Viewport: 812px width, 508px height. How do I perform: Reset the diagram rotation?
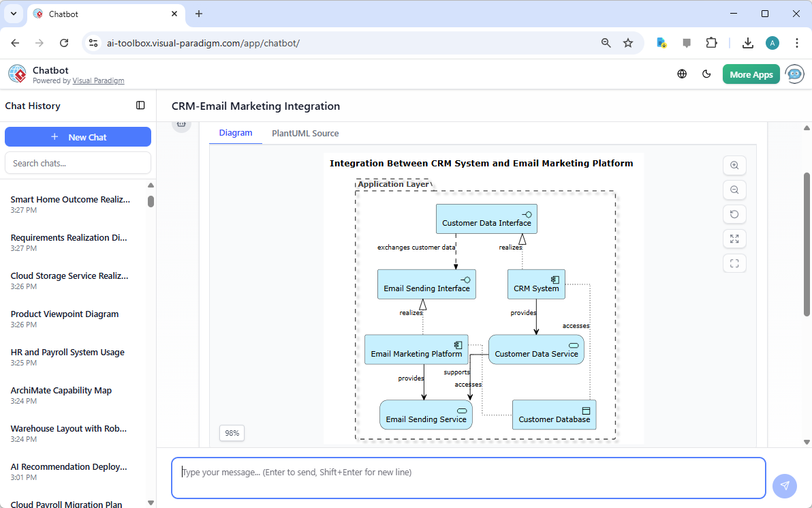click(734, 214)
